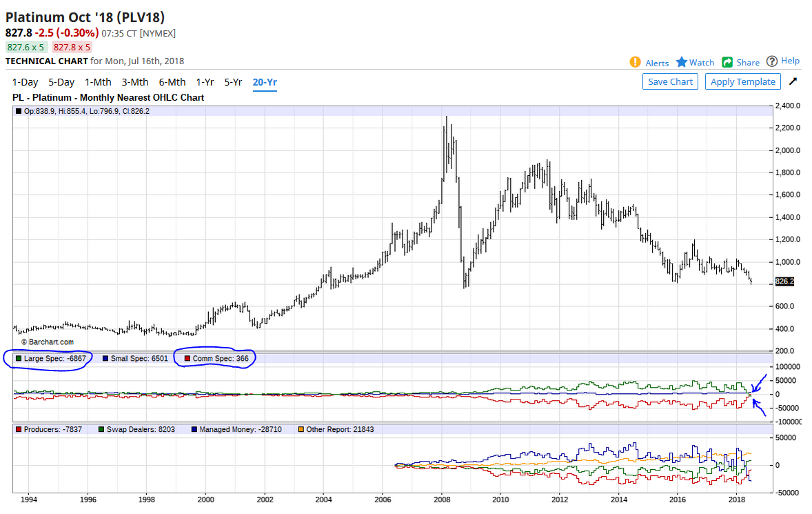Click the blue Watch star icon
This screenshot has height=514, width=812.
[682, 62]
